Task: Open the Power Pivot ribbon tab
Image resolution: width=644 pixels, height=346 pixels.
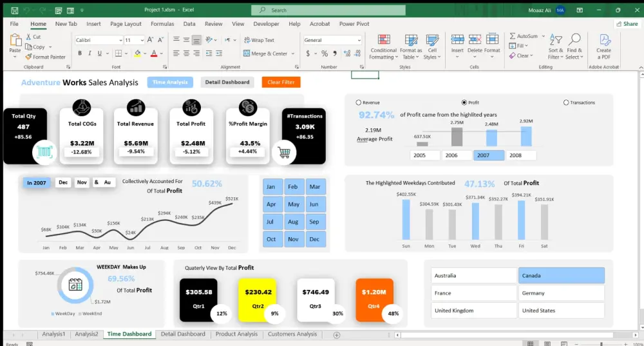Action: pyautogui.click(x=354, y=24)
